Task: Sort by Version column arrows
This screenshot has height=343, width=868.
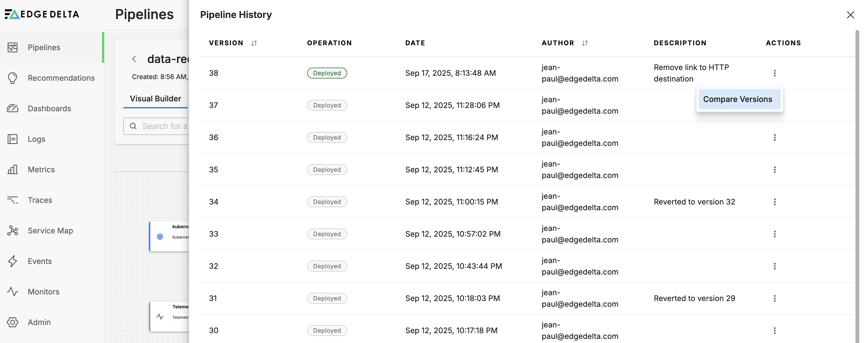Action: pos(254,43)
